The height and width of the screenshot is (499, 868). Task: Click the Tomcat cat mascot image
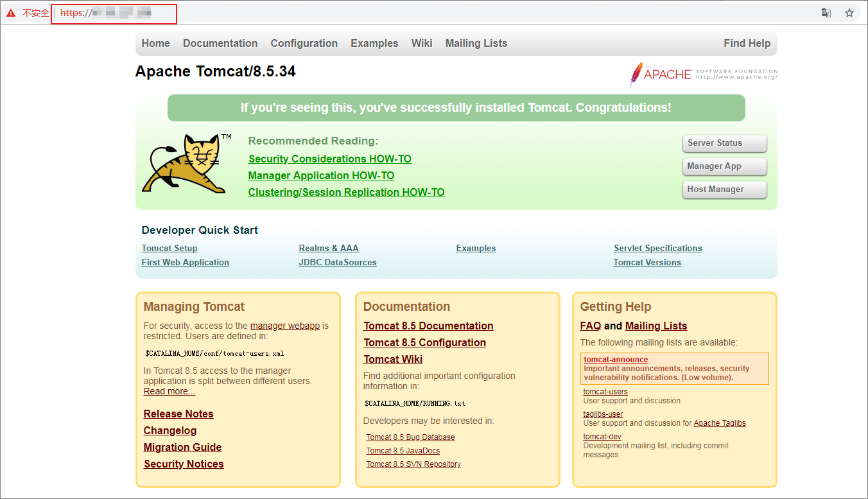coord(186,164)
